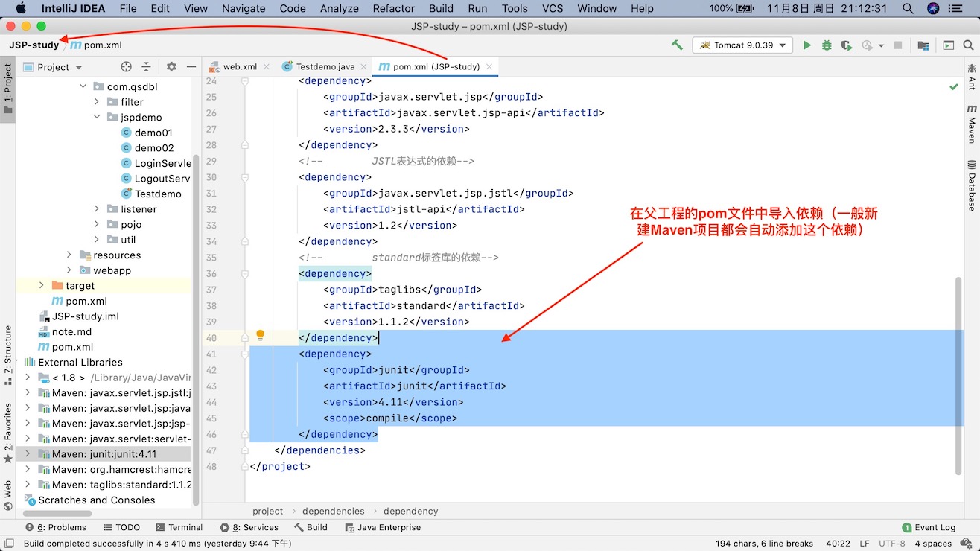Click the yellow intention lightbulb
Image resolution: width=980 pixels, height=551 pixels.
260,336
